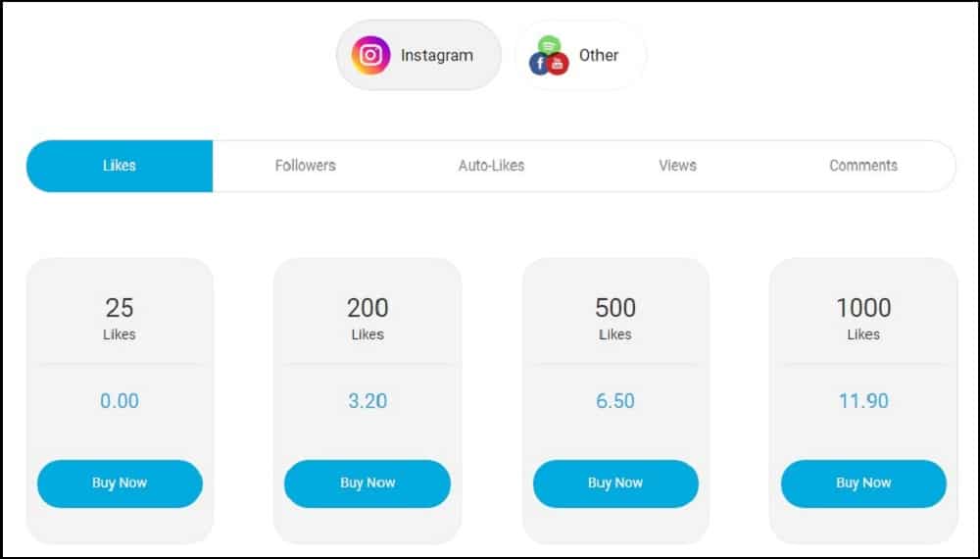
Task: Select the 1000 Likes card heading
Action: point(863,319)
